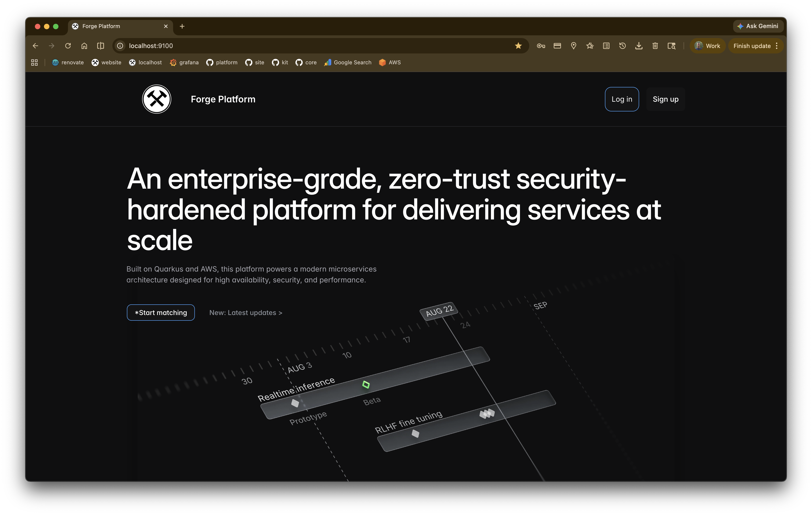Open a new tab with plus button
The height and width of the screenshot is (515, 812).
(182, 26)
